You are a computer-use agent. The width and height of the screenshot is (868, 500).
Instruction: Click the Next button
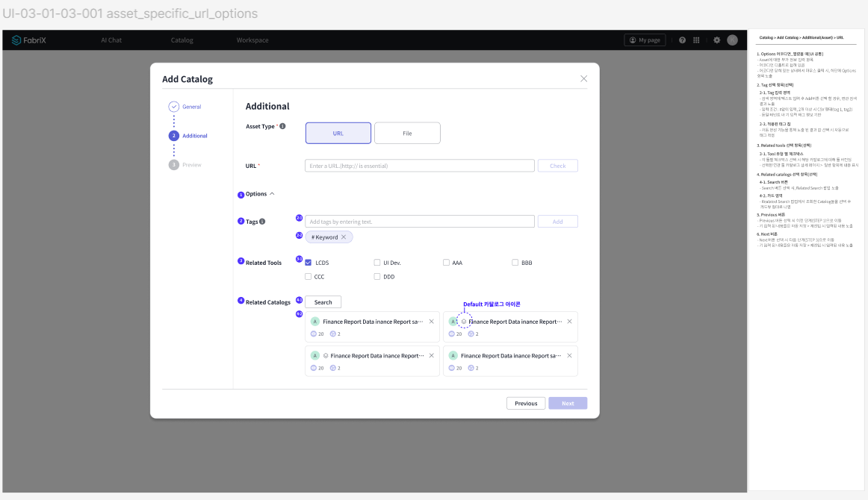point(568,403)
